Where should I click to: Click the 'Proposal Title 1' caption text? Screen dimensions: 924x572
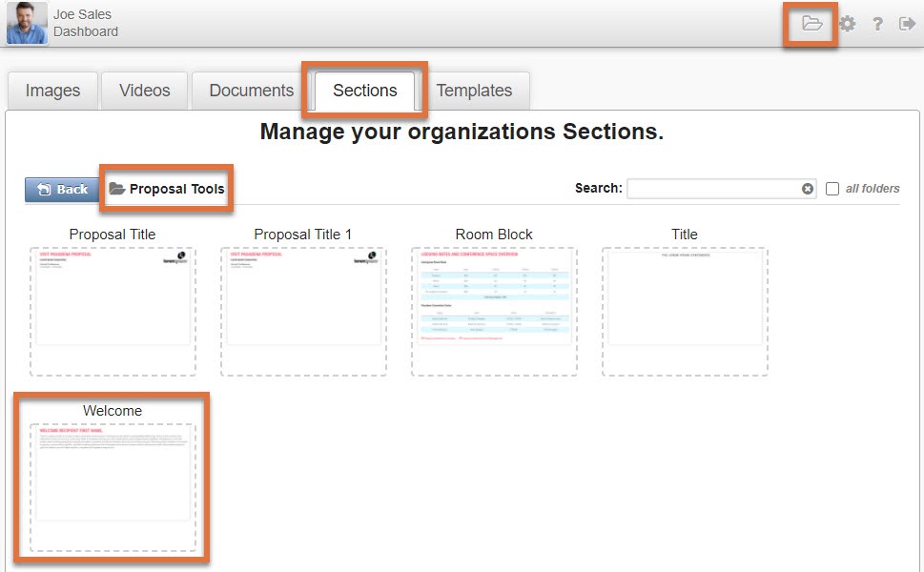303,235
